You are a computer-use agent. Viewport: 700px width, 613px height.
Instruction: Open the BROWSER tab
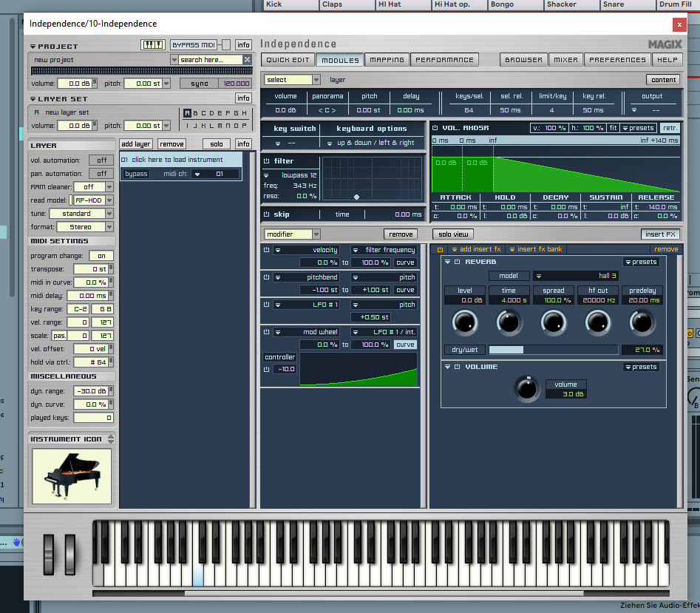pyautogui.click(x=523, y=60)
